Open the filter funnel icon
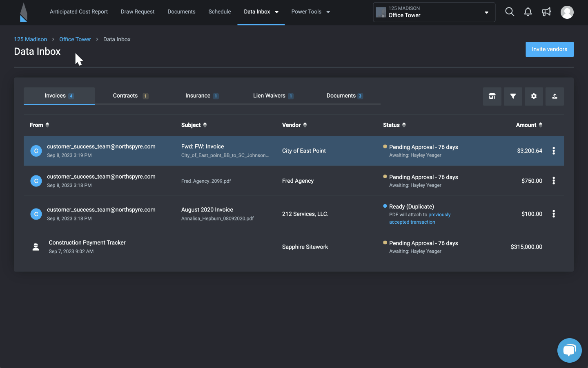This screenshot has width=588, height=368. [x=513, y=96]
